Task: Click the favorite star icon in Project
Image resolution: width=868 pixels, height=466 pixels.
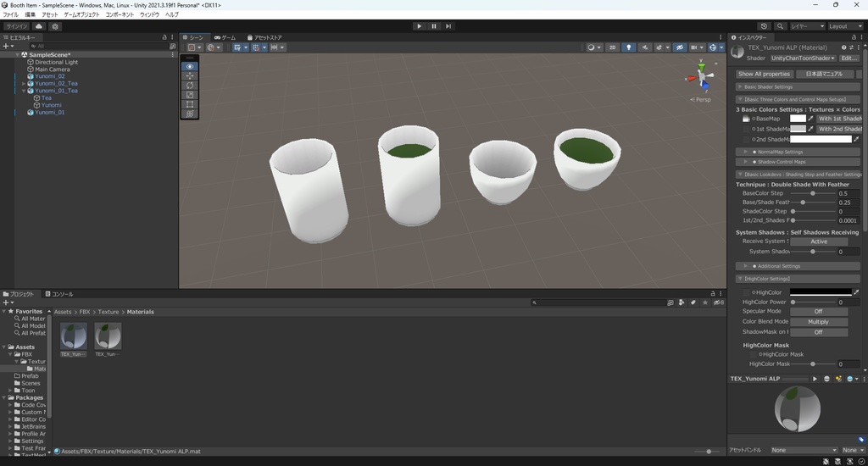Action: click(x=704, y=302)
